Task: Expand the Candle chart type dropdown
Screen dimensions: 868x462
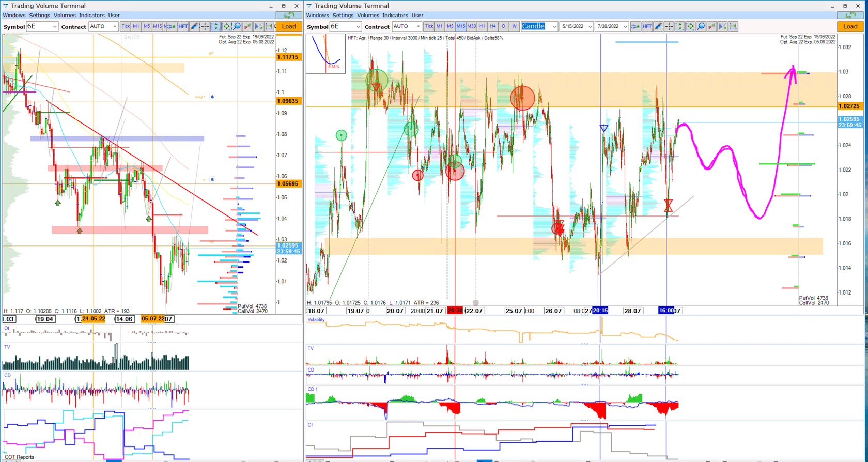Action: [539, 26]
